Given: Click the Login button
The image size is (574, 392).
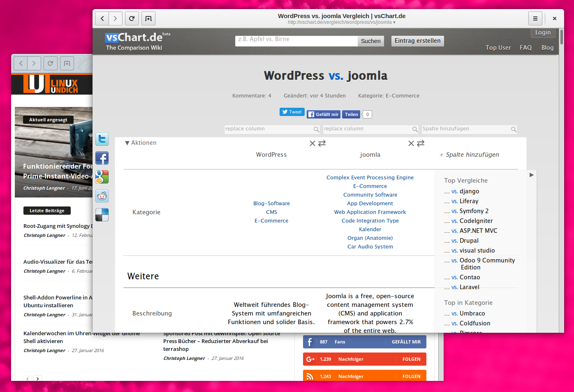Looking at the screenshot, I should (543, 32).
